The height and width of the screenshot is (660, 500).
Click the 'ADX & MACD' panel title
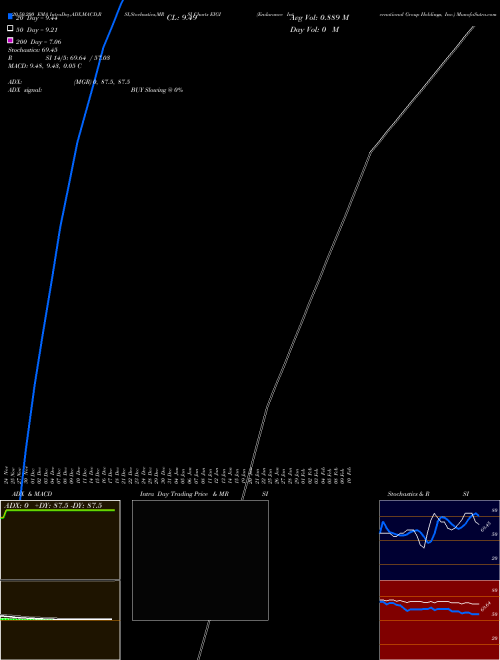32,494
